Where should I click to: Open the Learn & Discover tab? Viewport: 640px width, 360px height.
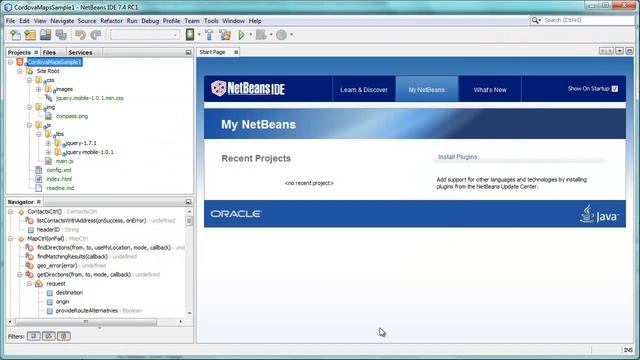click(x=364, y=90)
